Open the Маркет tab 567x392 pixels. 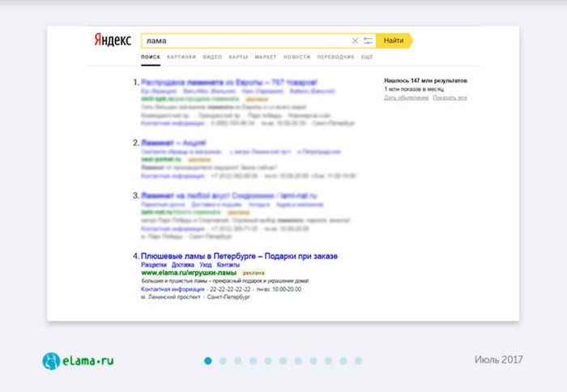[266, 58]
